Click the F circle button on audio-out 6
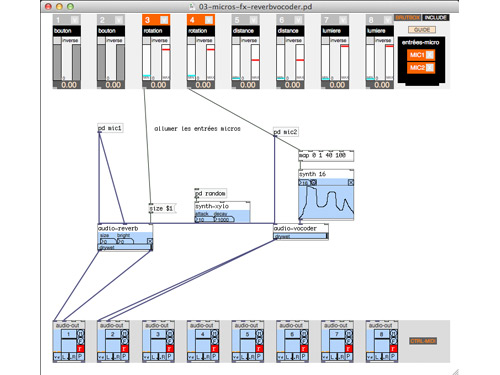 [x=304, y=340]
